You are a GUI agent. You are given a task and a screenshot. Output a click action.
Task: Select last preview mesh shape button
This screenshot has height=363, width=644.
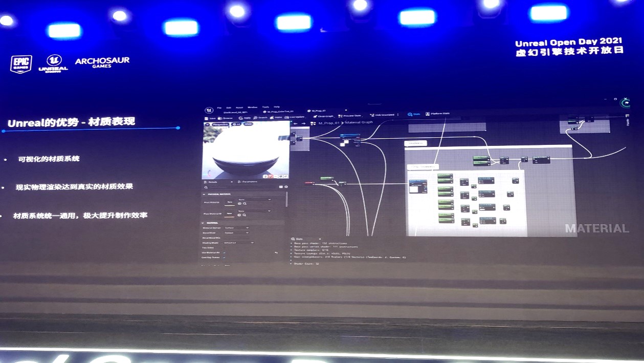click(x=286, y=176)
